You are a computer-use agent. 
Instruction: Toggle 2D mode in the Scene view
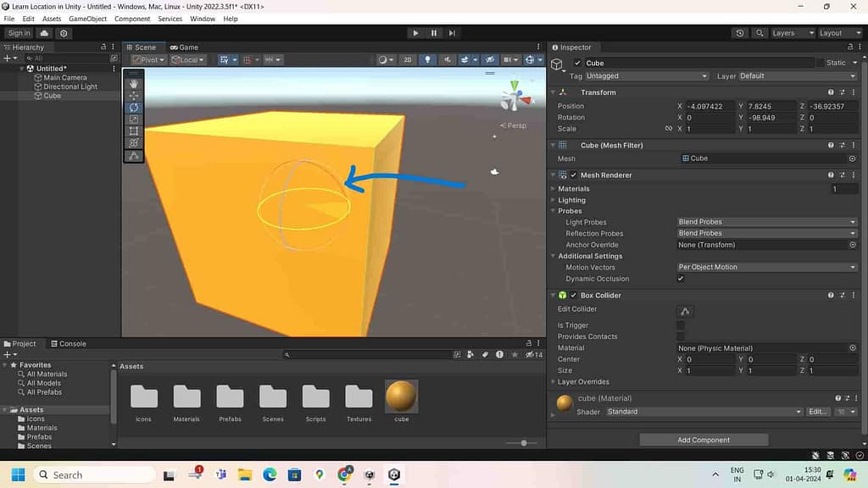(407, 59)
